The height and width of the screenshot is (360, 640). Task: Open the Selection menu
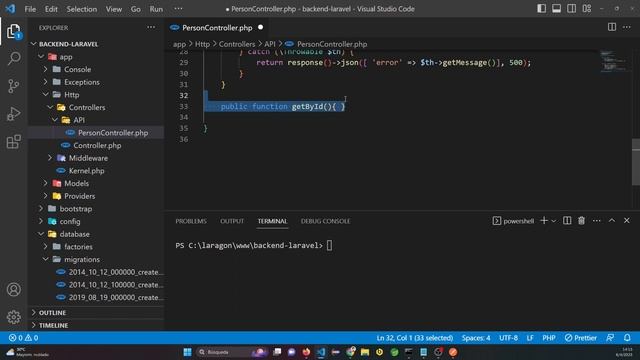(82, 9)
